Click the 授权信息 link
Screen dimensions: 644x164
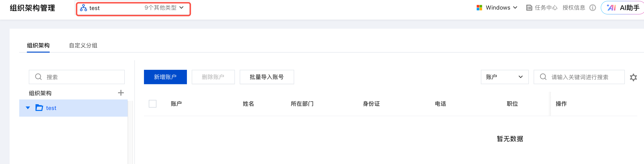click(x=573, y=8)
